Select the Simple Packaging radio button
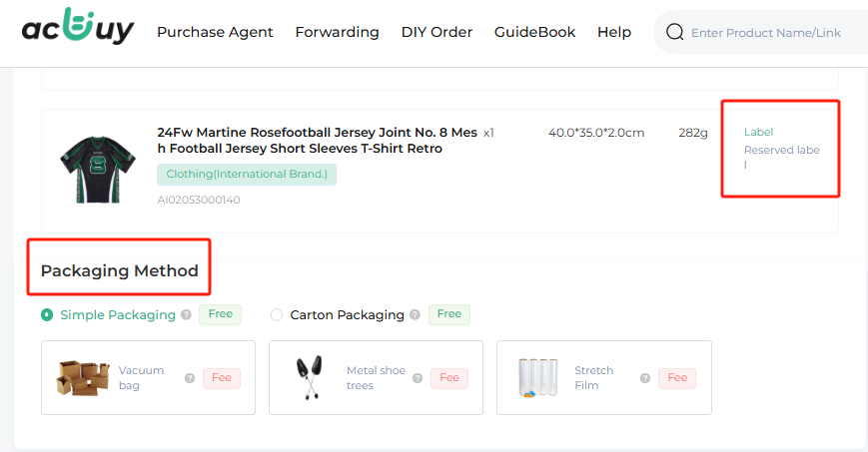The image size is (868, 452). coord(47,314)
